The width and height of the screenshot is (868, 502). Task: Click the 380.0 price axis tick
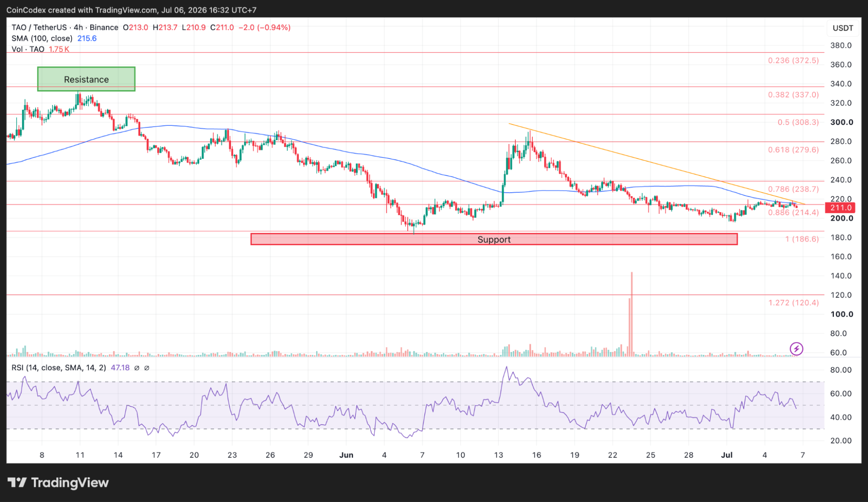(841, 46)
